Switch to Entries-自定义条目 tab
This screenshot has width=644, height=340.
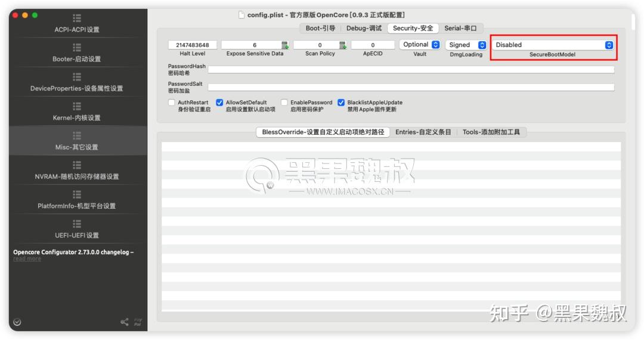(x=423, y=132)
